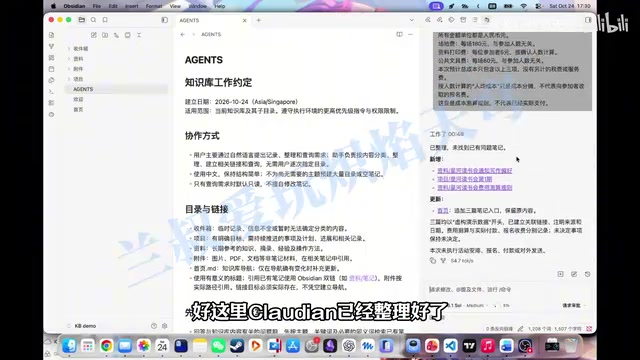This screenshot has height=360, width=640.
Task: Start new conversation with pencil icon
Action: 574,274
